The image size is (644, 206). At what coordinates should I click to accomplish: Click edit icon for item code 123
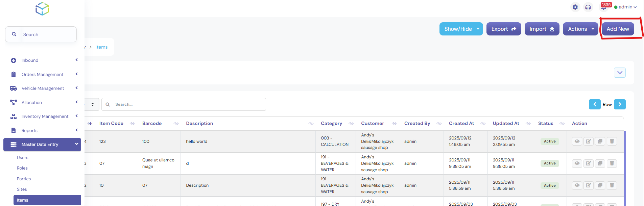pos(588,141)
